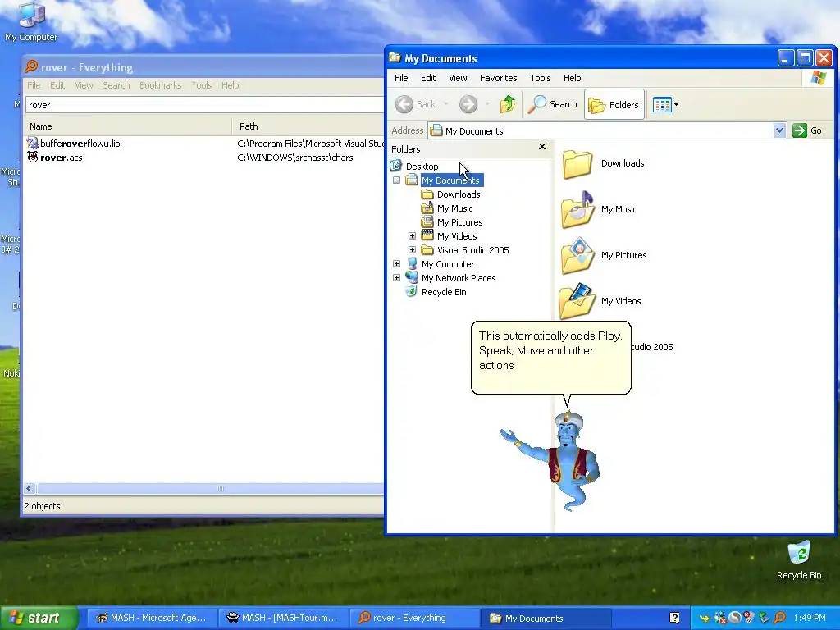Click the Back arrow in My Documents
840x630 pixels.
[416, 104]
